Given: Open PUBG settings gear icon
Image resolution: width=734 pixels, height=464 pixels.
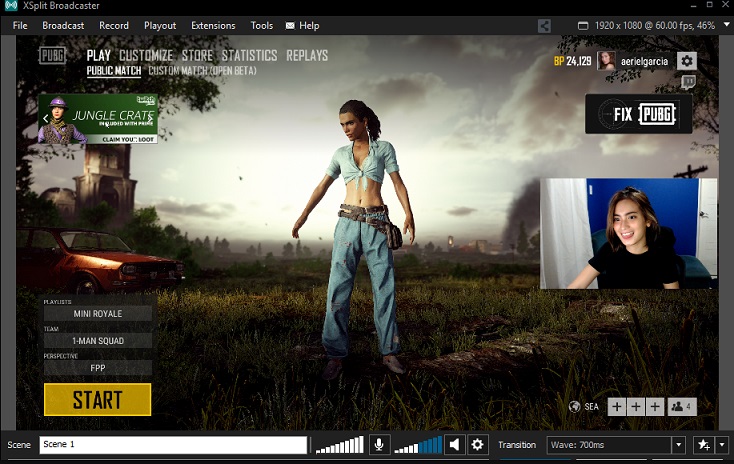Looking at the screenshot, I should (687, 61).
